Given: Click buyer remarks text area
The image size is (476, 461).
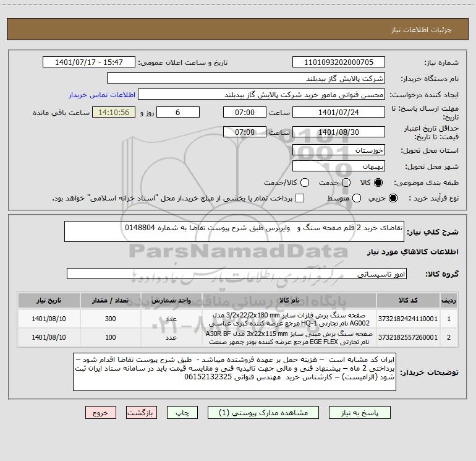Looking at the screenshot, I should (x=234, y=372).
